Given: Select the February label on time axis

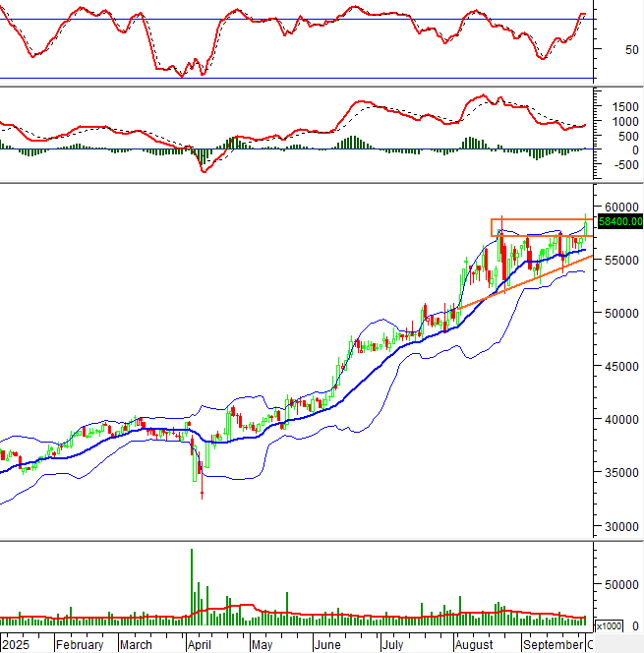Looking at the screenshot, I should 80,645.
